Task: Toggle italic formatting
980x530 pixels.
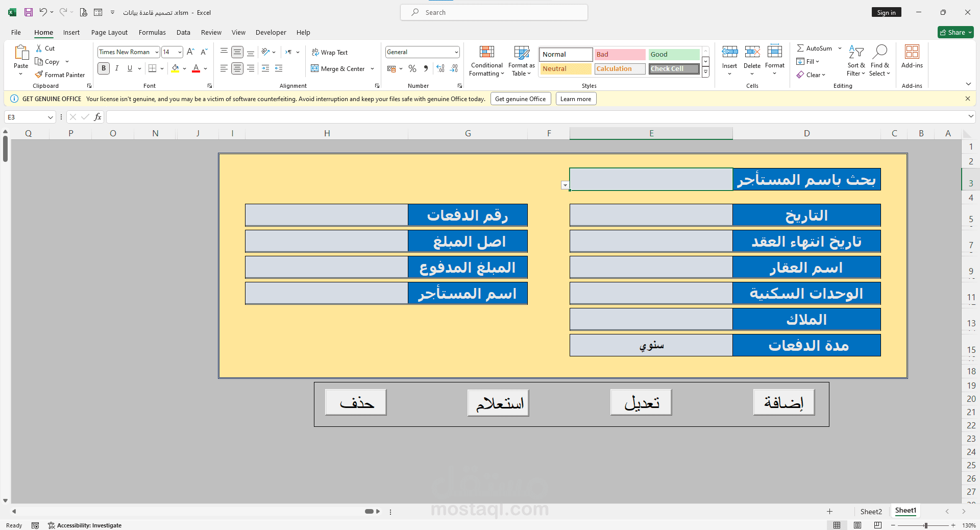Action: point(116,68)
